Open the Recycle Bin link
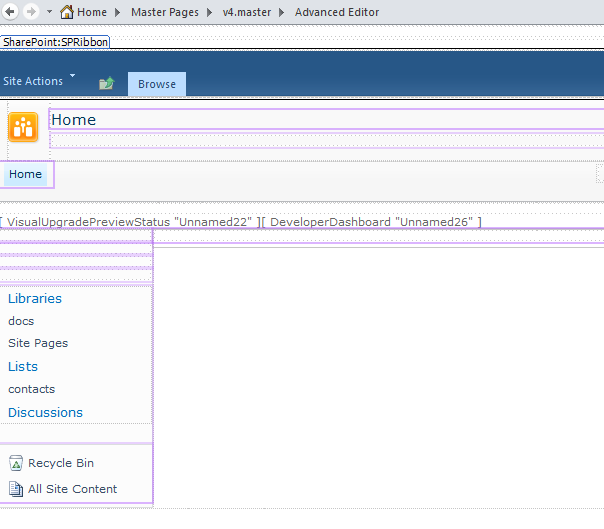The width and height of the screenshot is (604, 529). tap(61, 463)
